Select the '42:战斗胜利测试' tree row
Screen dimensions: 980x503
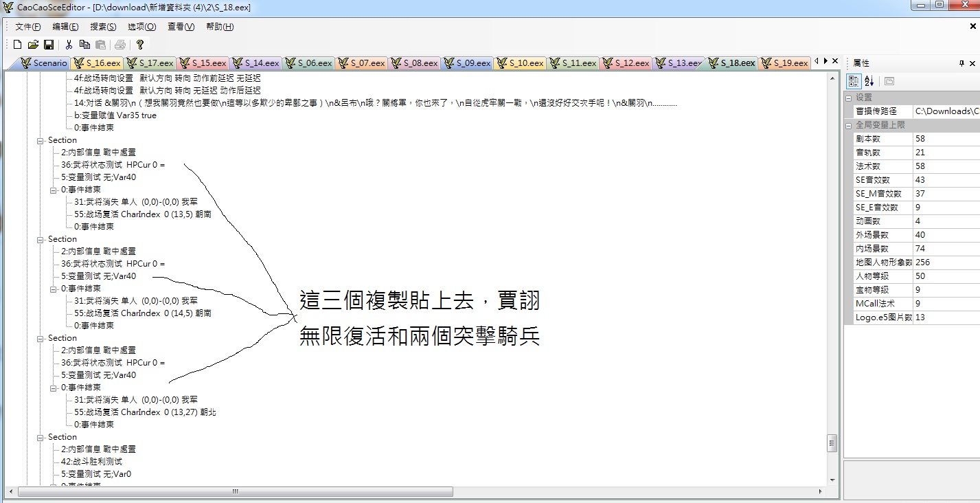coord(91,462)
